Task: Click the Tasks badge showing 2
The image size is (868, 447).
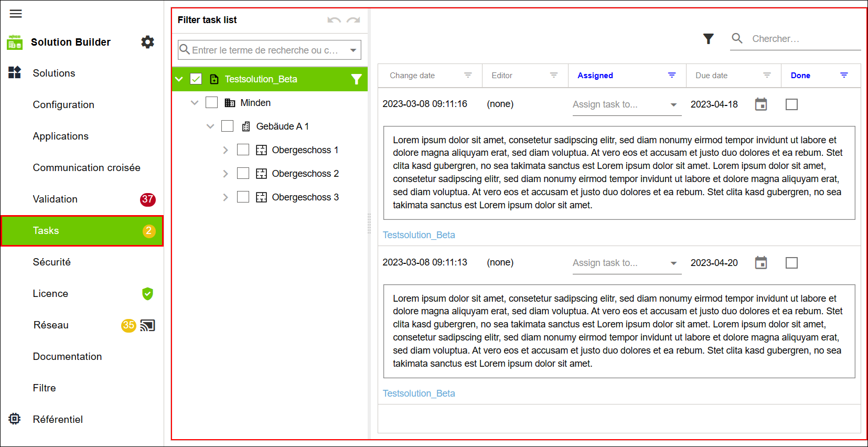Action: [149, 231]
